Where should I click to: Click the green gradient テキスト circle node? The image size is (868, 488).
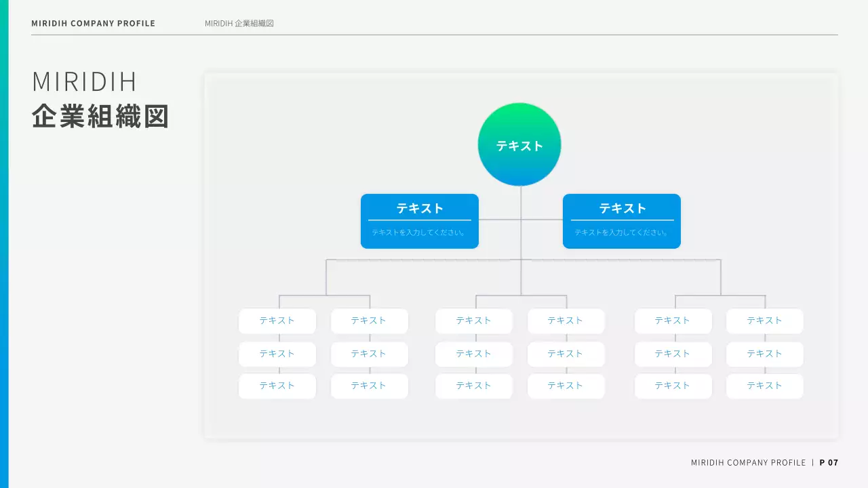[519, 144]
